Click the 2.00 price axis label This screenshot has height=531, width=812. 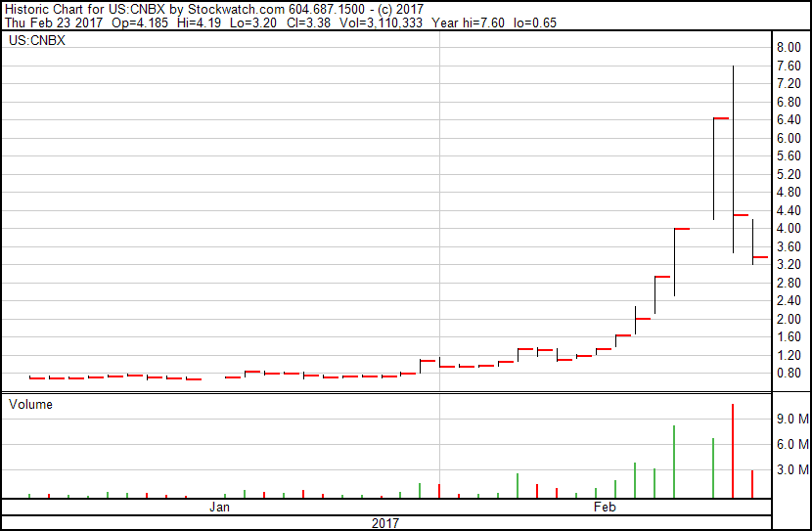(x=789, y=320)
